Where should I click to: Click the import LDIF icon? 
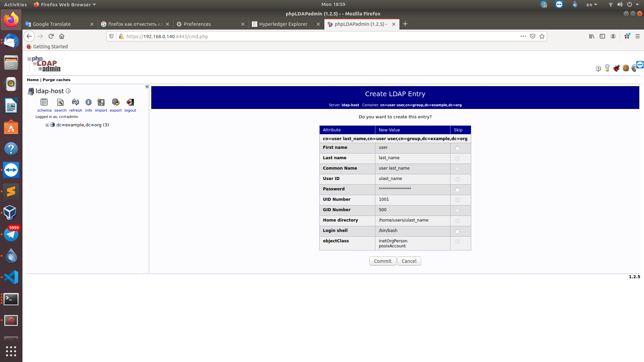[101, 102]
